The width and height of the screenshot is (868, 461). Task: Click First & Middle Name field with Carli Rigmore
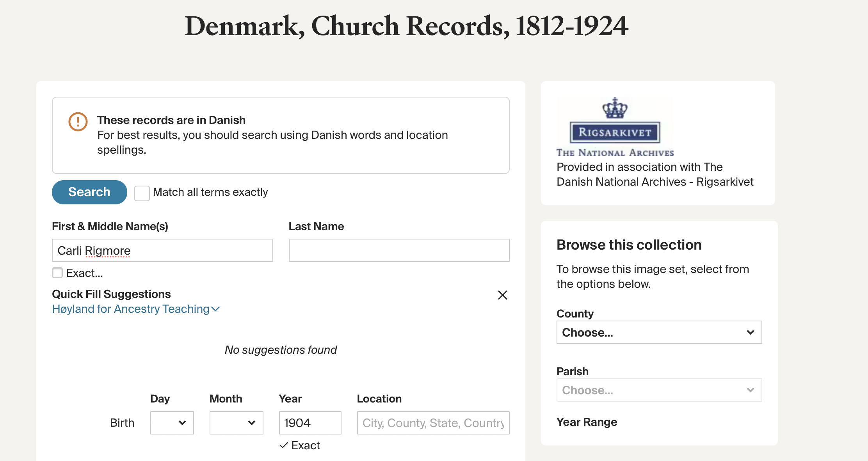[x=162, y=250]
